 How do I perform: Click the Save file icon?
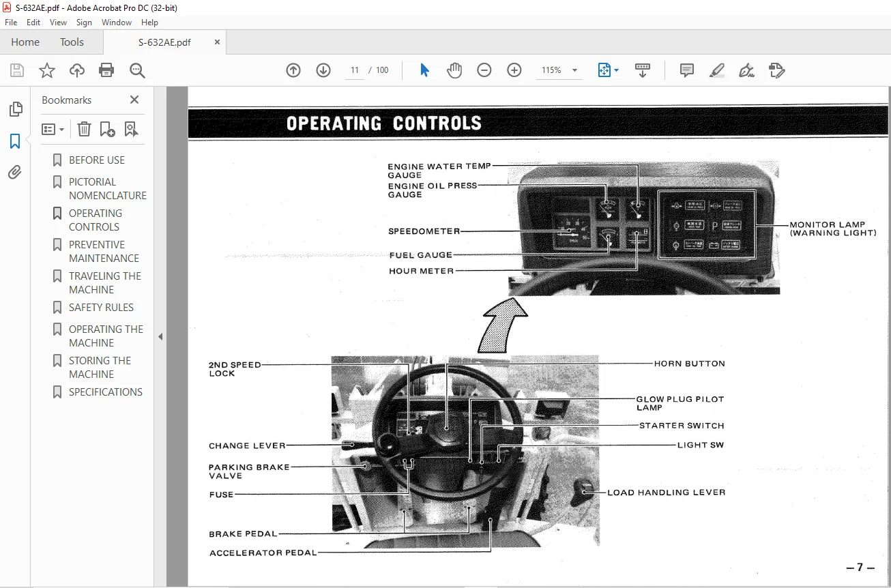point(17,70)
